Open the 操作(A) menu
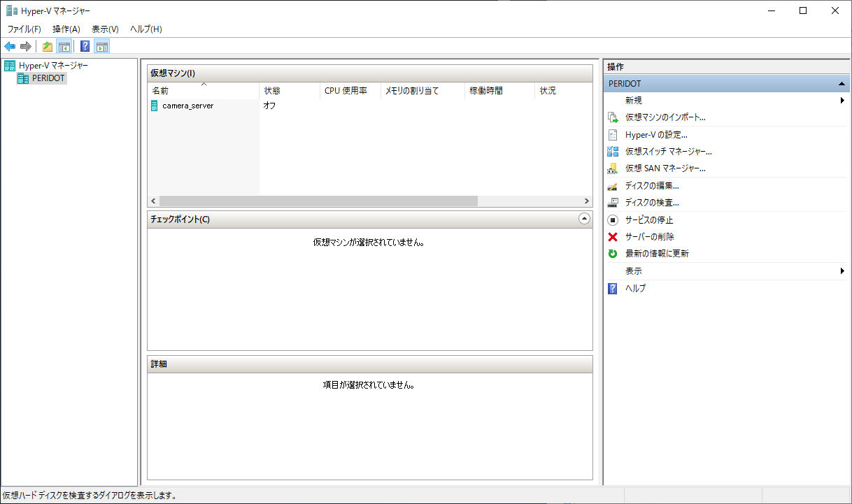Image resolution: width=852 pixels, height=504 pixels. (66, 29)
